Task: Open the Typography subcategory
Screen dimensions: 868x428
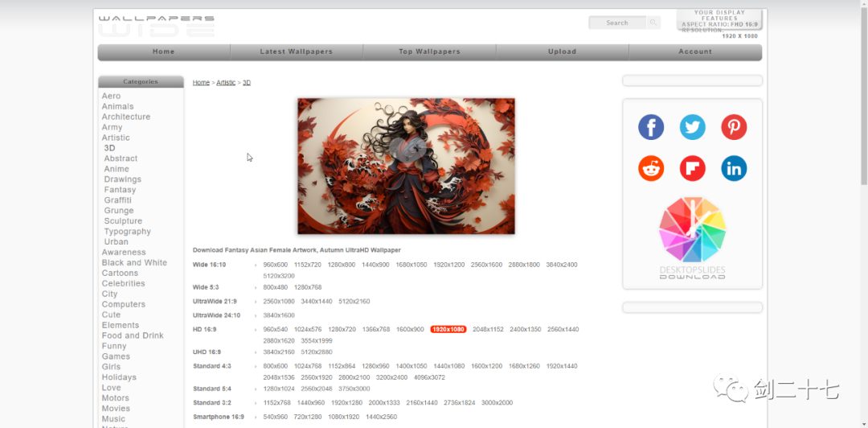Action: click(x=127, y=232)
